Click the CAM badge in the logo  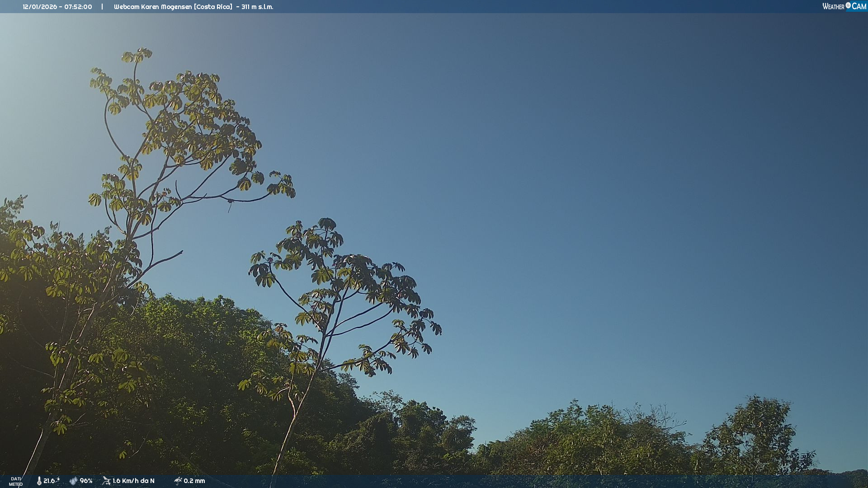click(x=859, y=6)
